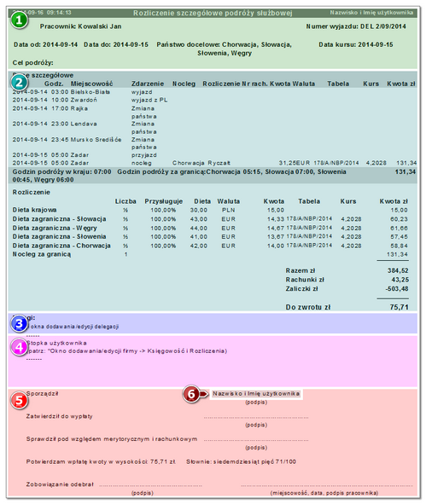426x504 pixels.
Task: Select the 'Dieta krajowa' row label
Action: tap(34, 210)
